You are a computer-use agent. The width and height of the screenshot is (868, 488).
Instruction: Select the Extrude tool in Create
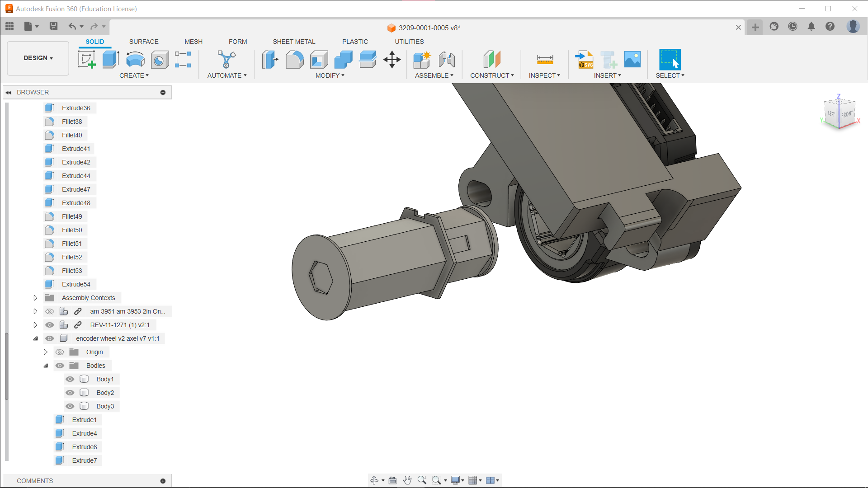coord(111,59)
